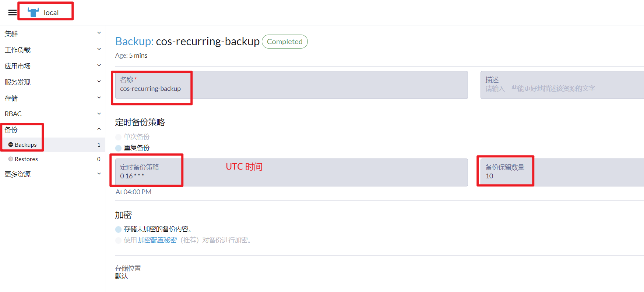Viewport: 644px width, 292px height.
Task: Click the Rancher cow logo icon
Action: point(33,13)
